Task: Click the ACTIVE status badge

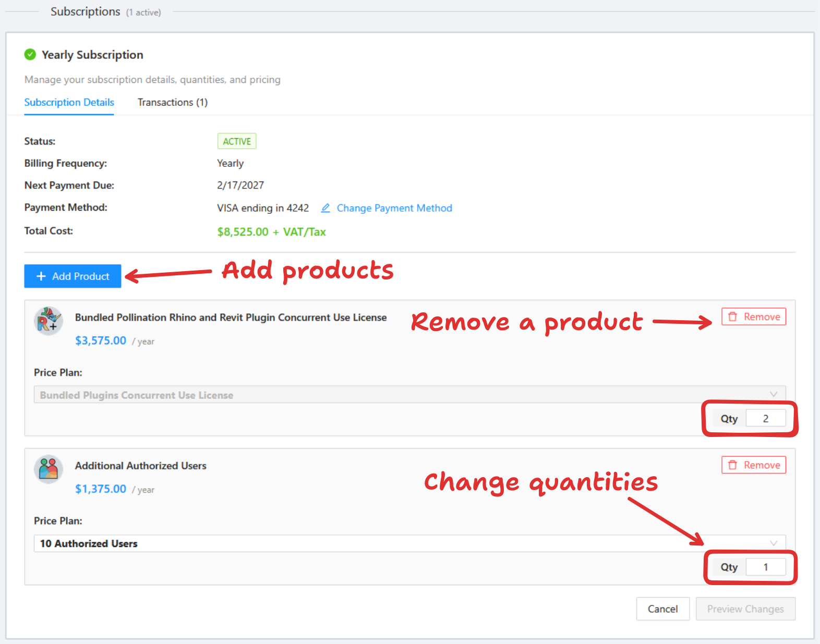Action: click(x=237, y=141)
